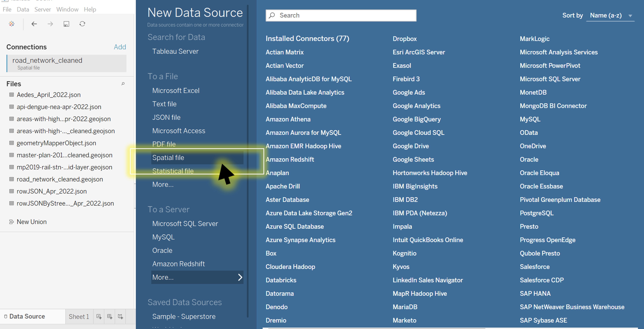This screenshot has height=329, width=644.
Task: Select New Union item
Action: (x=31, y=222)
